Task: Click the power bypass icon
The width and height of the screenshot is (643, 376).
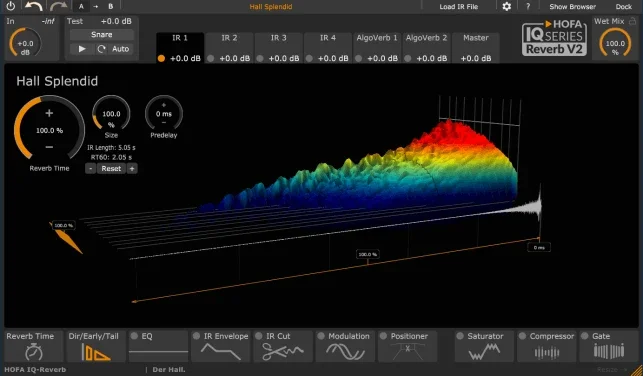Action: pos(11,6)
